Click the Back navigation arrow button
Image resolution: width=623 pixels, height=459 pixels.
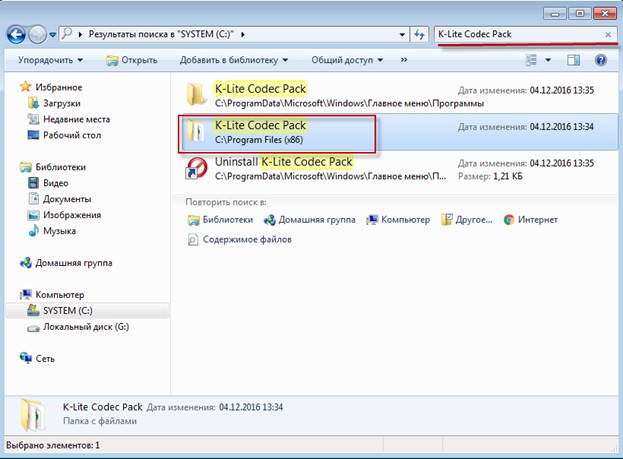click(x=16, y=35)
